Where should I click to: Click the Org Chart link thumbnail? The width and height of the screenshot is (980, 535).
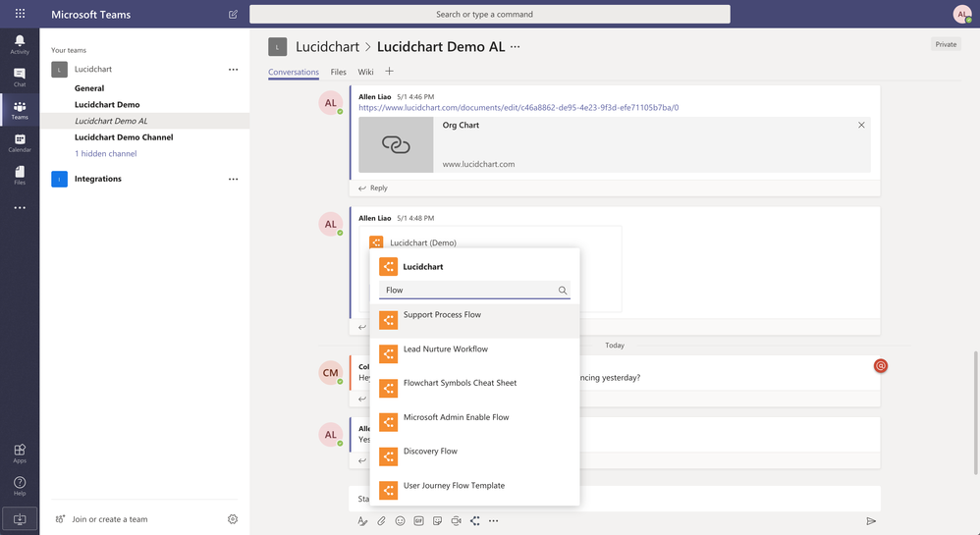[x=396, y=144]
